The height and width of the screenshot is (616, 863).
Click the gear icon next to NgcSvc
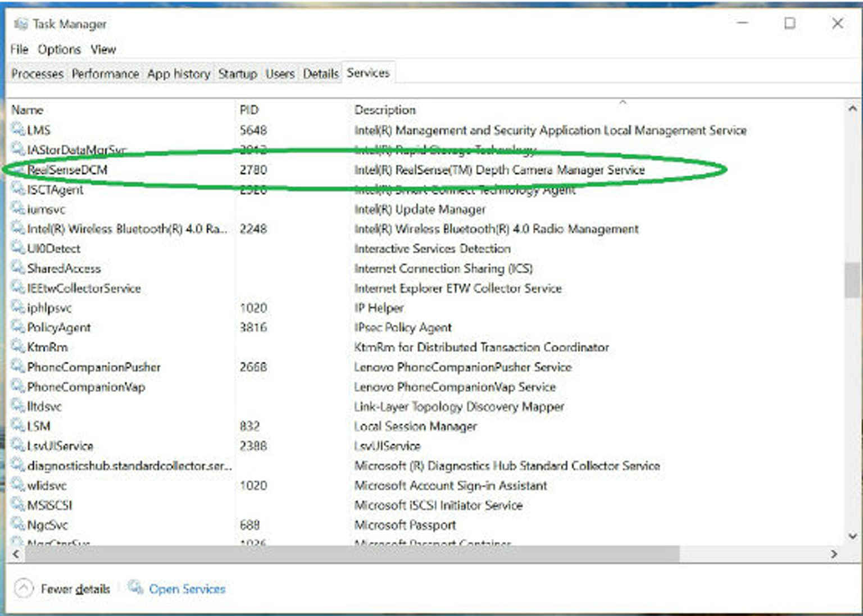pyautogui.click(x=19, y=524)
